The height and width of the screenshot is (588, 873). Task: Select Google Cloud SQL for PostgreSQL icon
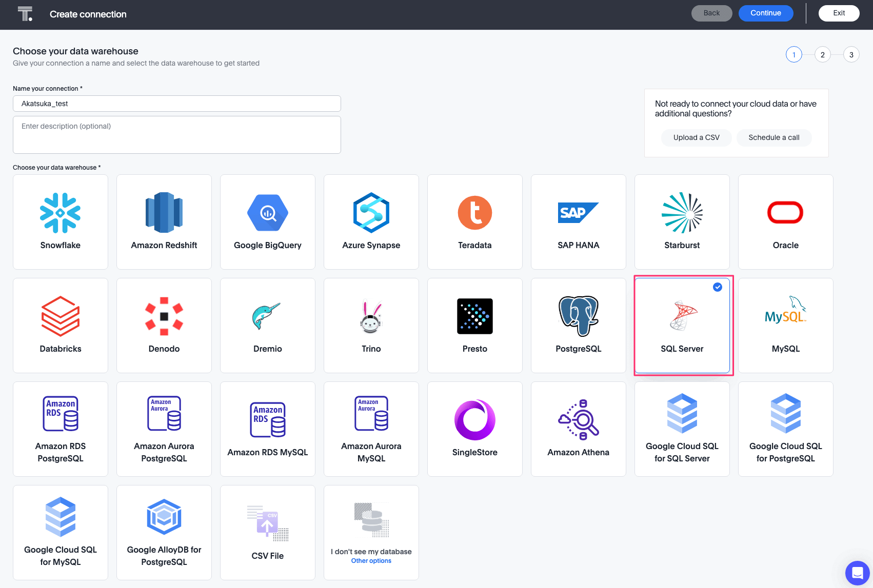coord(786,414)
